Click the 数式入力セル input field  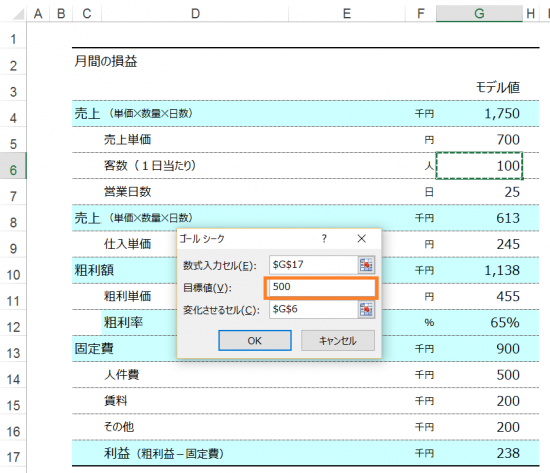point(314,265)
